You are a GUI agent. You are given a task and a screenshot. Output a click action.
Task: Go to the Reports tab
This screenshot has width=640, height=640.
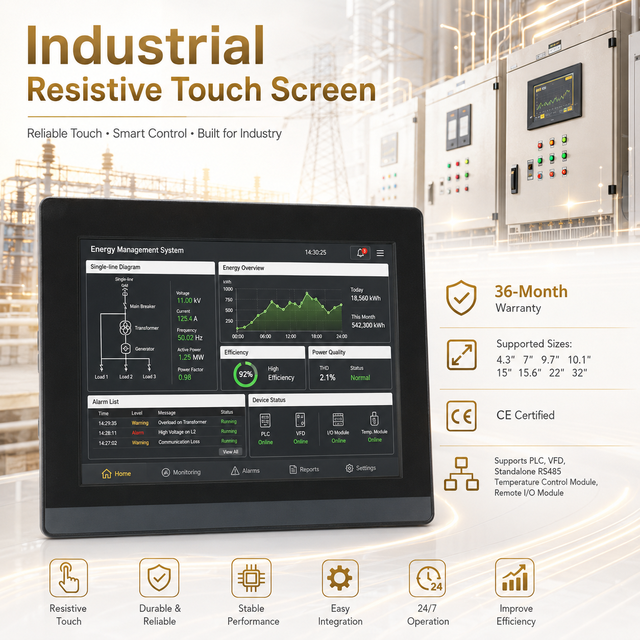tap(304, 469)
